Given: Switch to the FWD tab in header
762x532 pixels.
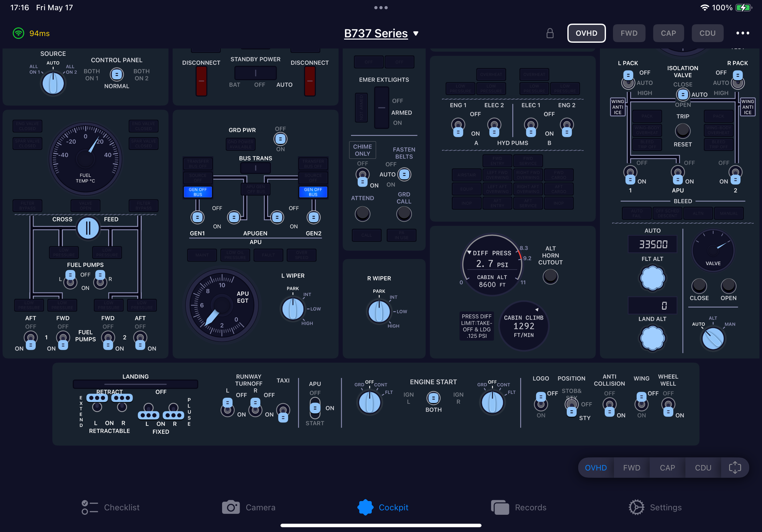Looking at the screenshot, I should (629, 33).
